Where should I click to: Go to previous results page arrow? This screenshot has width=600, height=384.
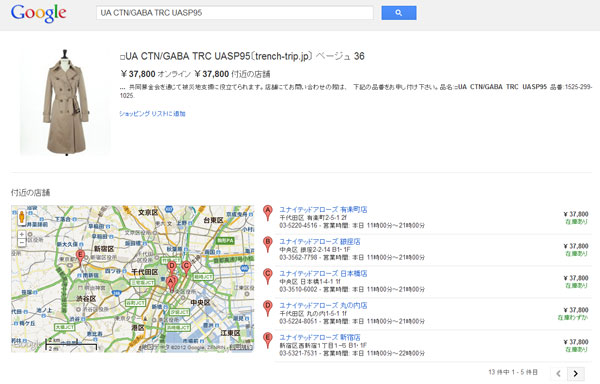pos(558,373)
